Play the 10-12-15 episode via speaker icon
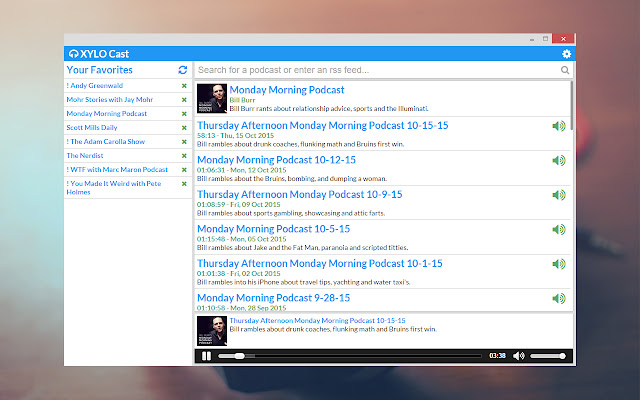The height and width of the screenshot is (400, 640). (x=559, y=160)
